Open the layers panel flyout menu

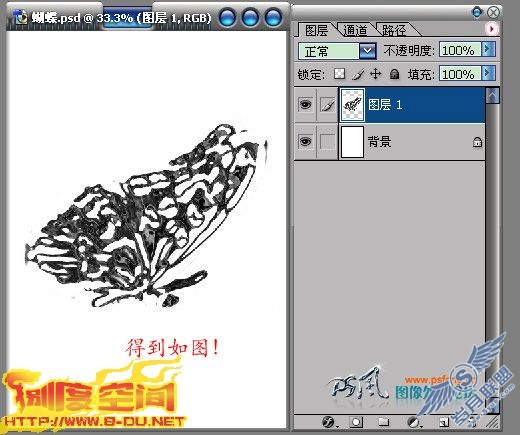click(x=491, y=29)
